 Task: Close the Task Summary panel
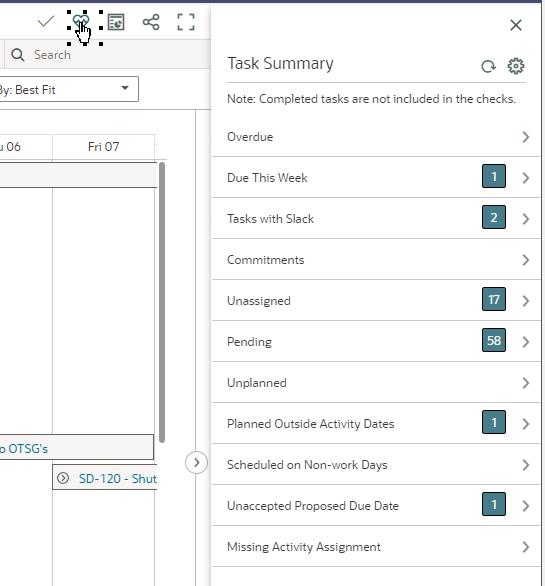[516, 25]
